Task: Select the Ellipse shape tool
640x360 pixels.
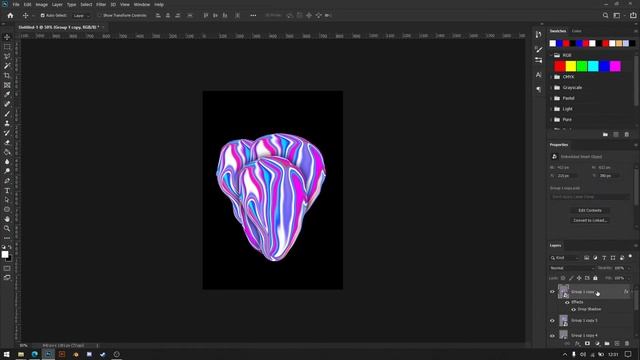Action: pyautogui.click(x=7, y=209)
